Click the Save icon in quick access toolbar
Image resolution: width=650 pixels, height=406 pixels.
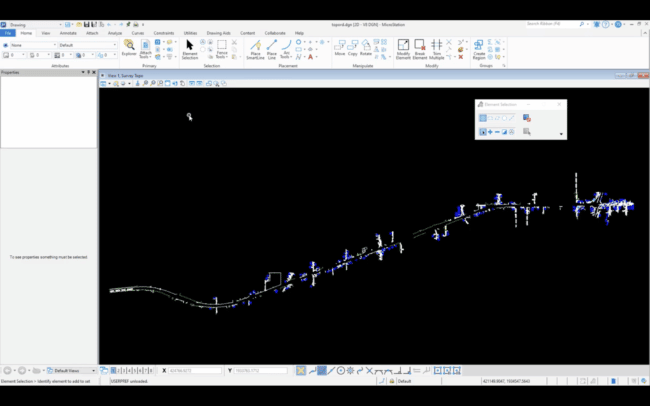[87, 25]
